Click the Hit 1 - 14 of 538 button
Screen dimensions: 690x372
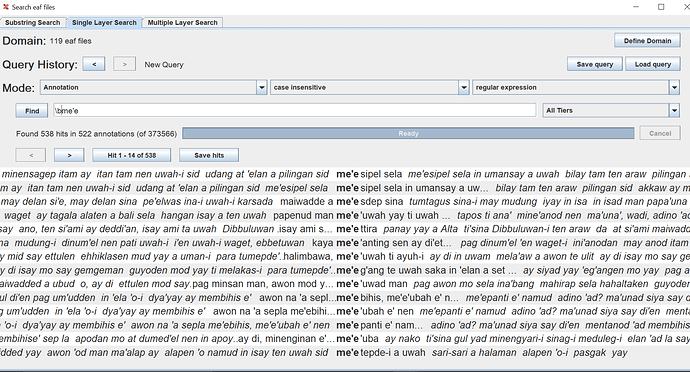tap(132, 155)
